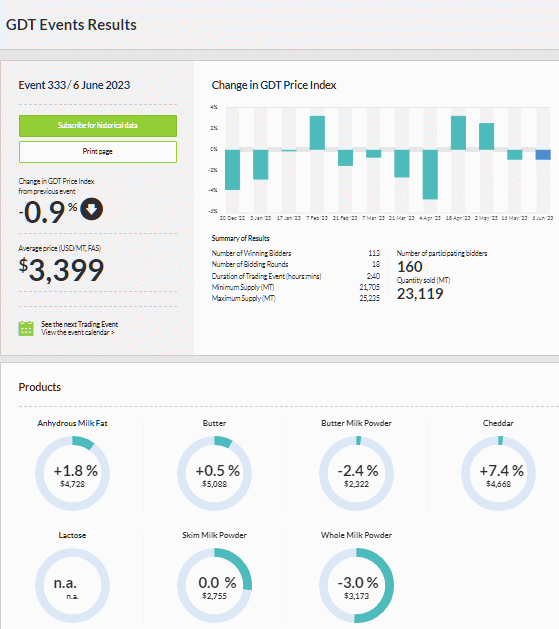Select the 18 Apr '23 positive bar
This screenshot has width=559, height=629.
click(458, 133)
